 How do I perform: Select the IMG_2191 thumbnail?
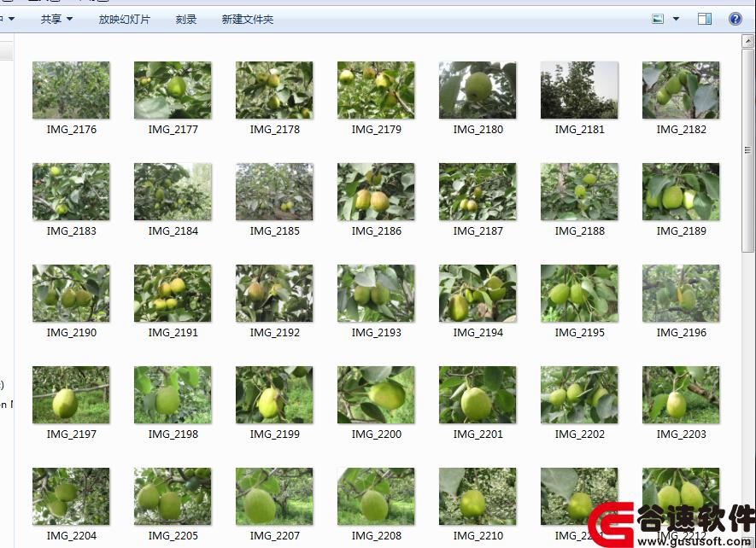[173, 294]
